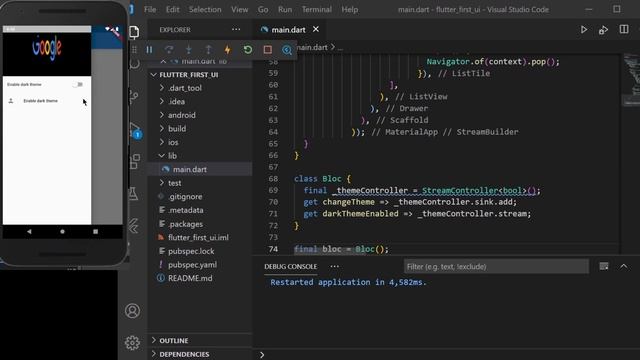Open the Accounts icon

point(132,311)
